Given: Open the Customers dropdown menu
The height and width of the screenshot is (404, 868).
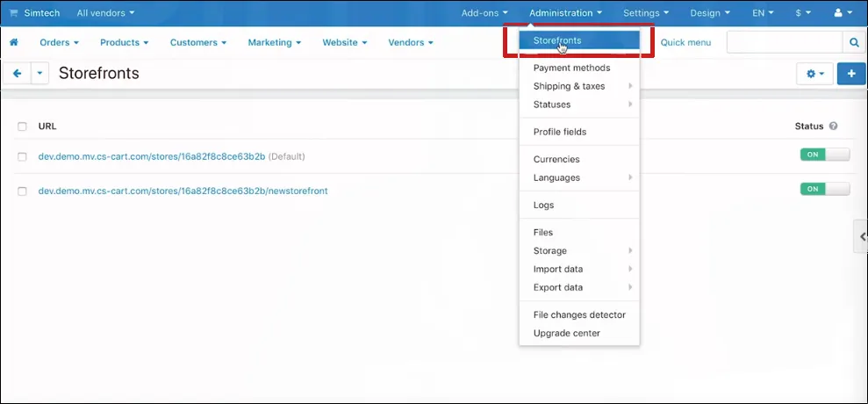Looking at the screenshot, I should coord(198,42).
